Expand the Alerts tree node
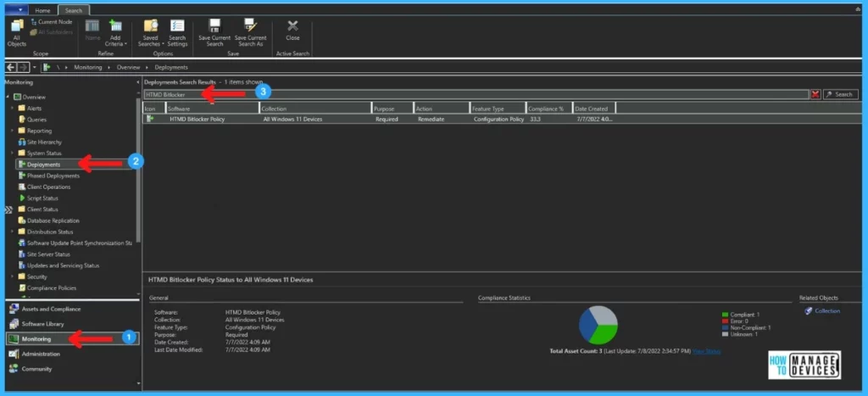Screen dimensions: 868x396 [x=12, y=109]
